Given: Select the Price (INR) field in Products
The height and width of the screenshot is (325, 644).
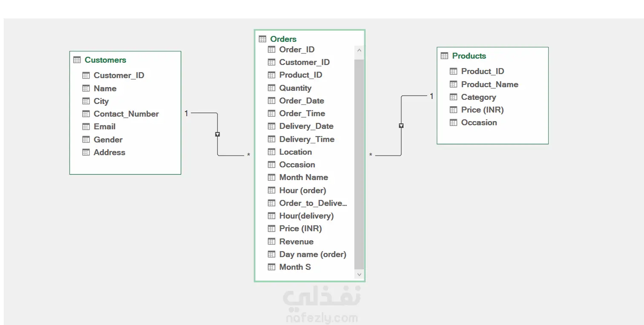Looking at the screenshot, I should pos(477,110).
